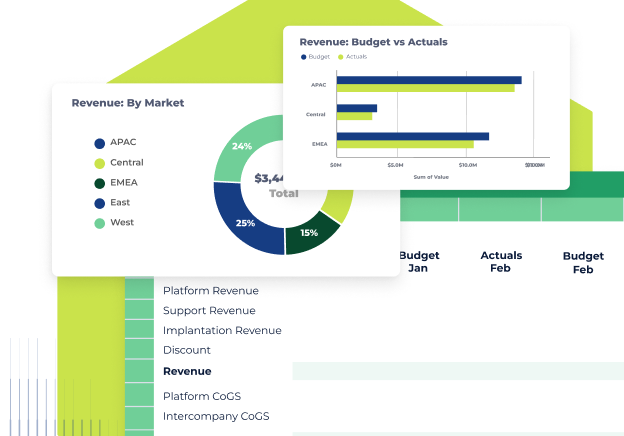Select the EMEA dark green legend dot
This screenshot has width=624, height=436.
point(100,183)
